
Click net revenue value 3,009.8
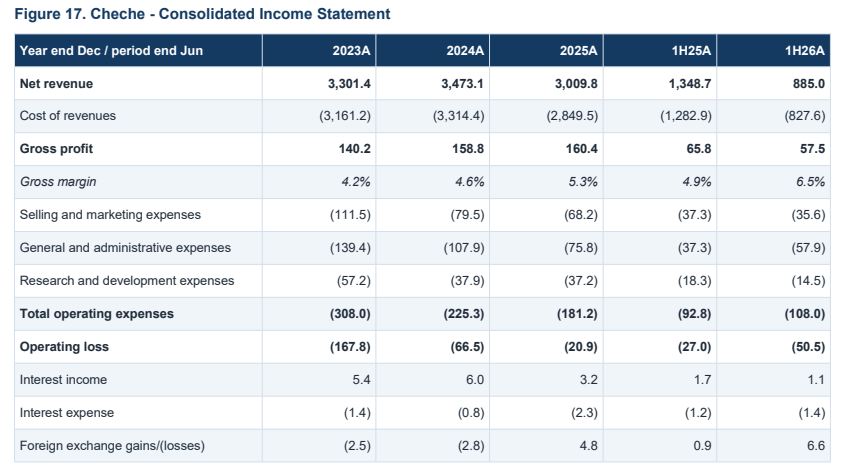click(x=576, y=84)
